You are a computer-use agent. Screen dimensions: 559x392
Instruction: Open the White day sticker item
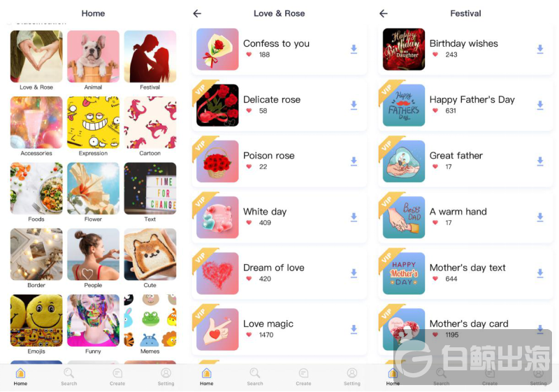(279, 217)
